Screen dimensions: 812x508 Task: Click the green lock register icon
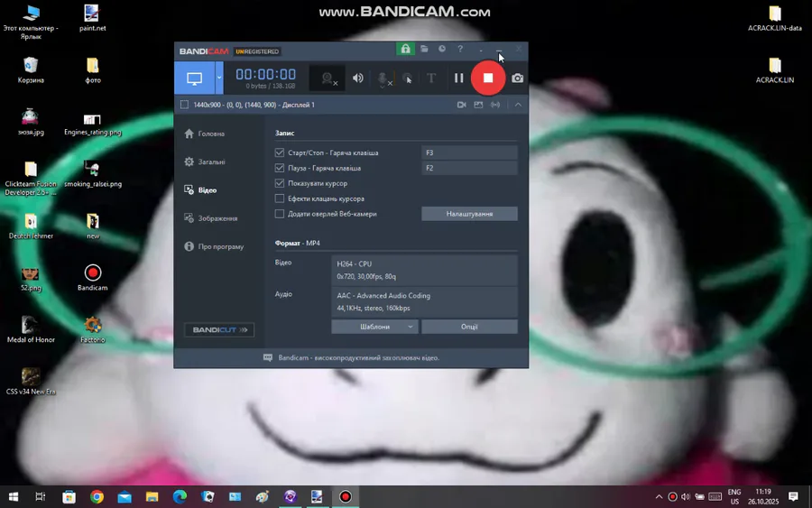(x=405, y=49)
